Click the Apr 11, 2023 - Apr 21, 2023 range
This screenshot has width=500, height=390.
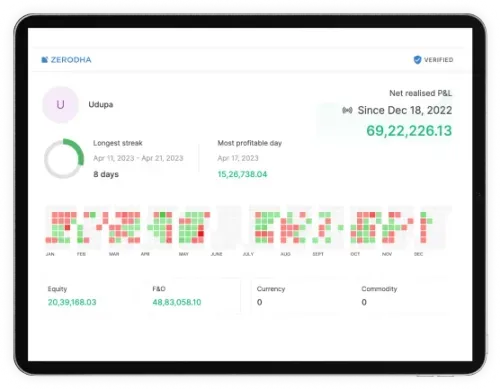coord(138,158)
